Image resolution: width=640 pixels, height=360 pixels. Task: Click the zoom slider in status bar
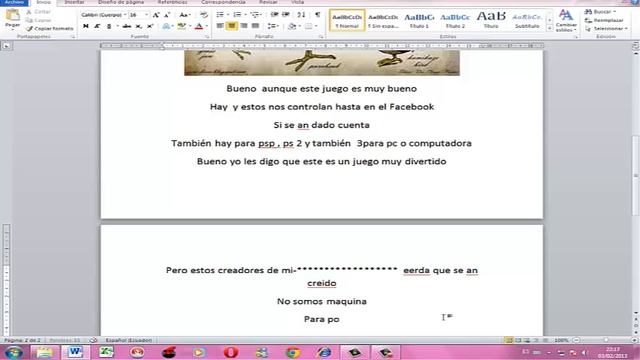pyautogui.click(x=606, y=340)
